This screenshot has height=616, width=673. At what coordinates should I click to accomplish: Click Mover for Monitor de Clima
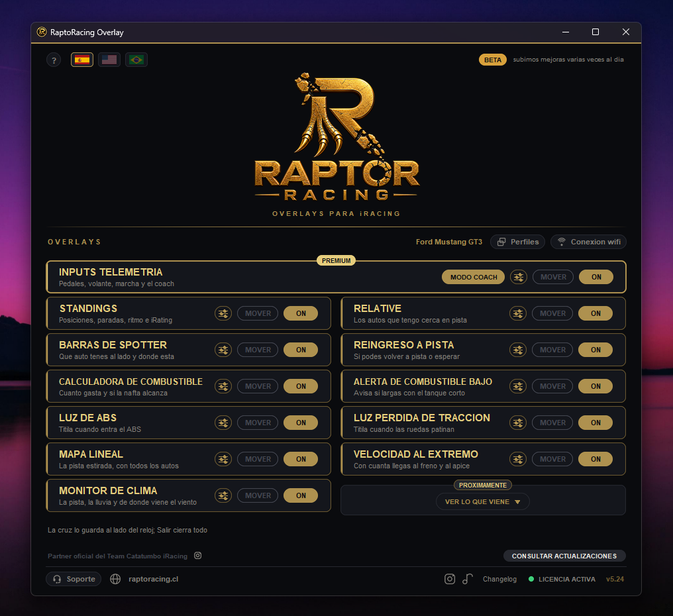(258, 496)
